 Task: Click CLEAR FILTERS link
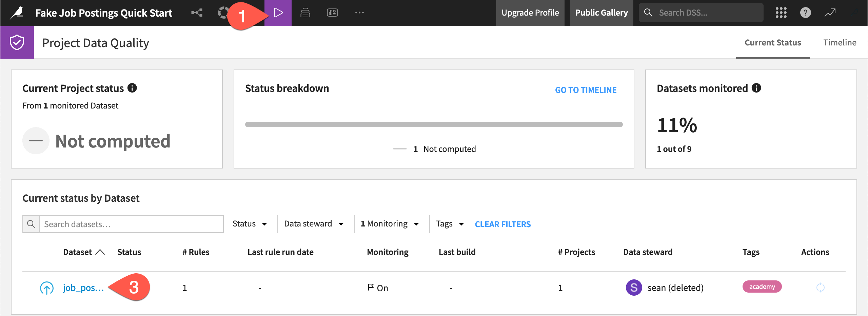pyautogui.click(x=502, y=224)
